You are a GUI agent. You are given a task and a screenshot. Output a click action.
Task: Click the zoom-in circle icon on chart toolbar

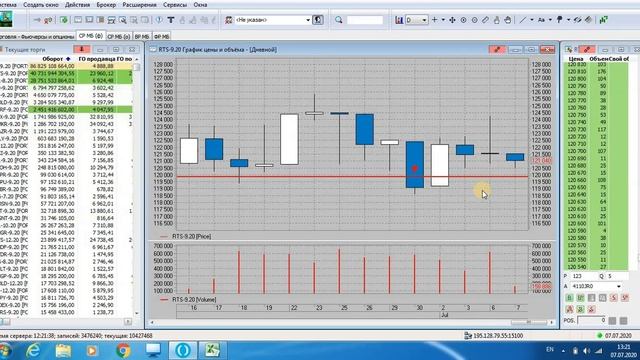pos(463,20)
